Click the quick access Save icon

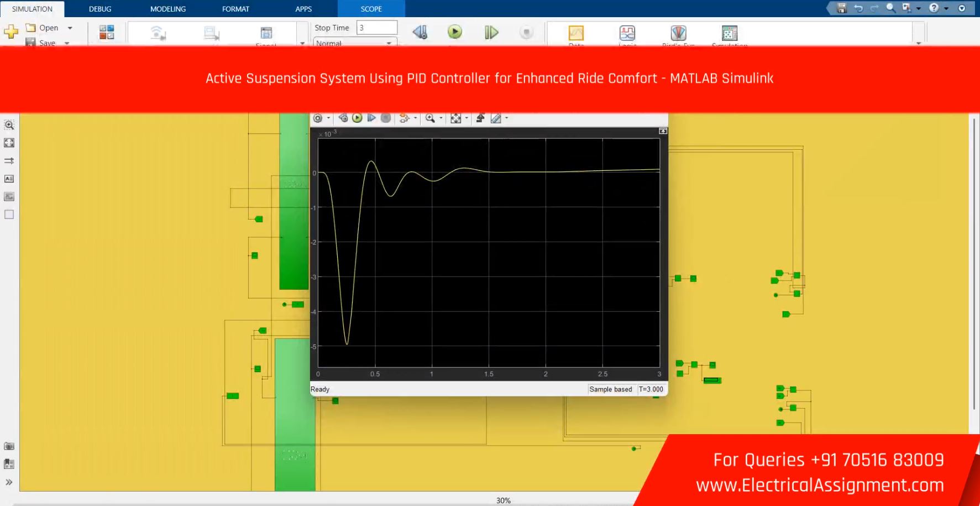click(842, 8)
